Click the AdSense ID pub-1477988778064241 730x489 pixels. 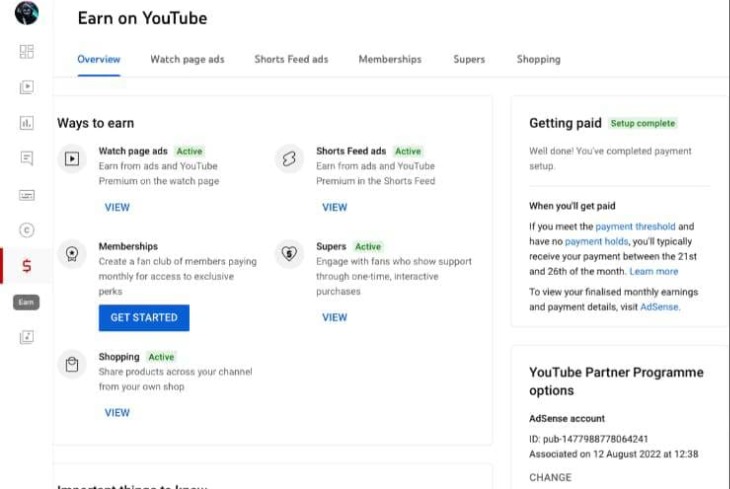pos(588,439)
